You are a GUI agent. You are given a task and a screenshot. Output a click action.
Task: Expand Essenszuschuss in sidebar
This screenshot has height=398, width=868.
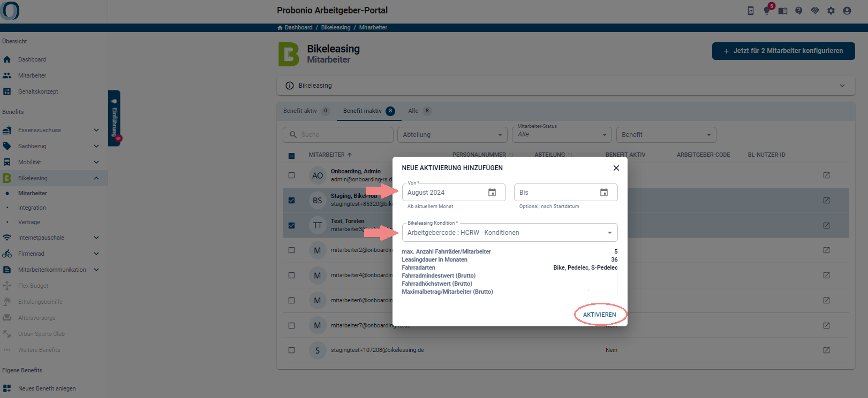(x=96, y=130)
